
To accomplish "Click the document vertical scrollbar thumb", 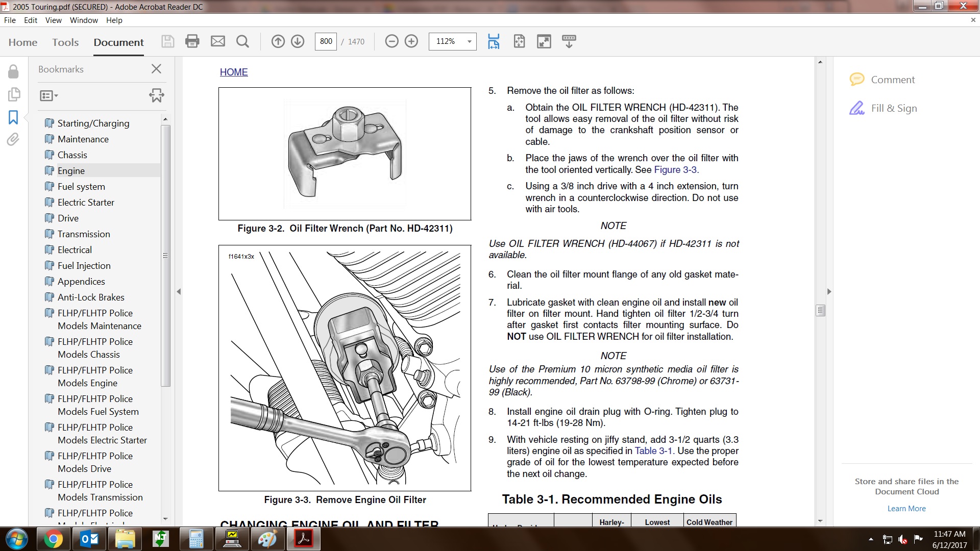I will pyautogui.click(x=820, y=310).
